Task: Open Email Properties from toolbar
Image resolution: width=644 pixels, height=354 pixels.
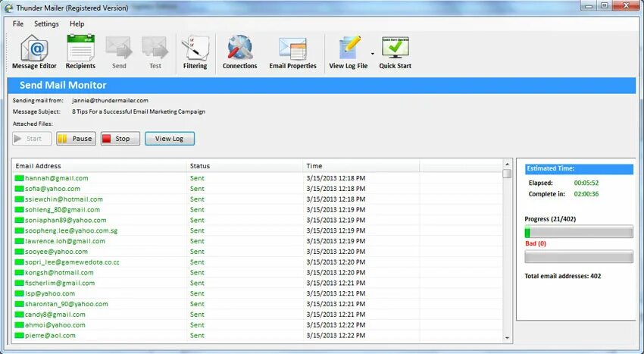Action: tap(293, 52)
